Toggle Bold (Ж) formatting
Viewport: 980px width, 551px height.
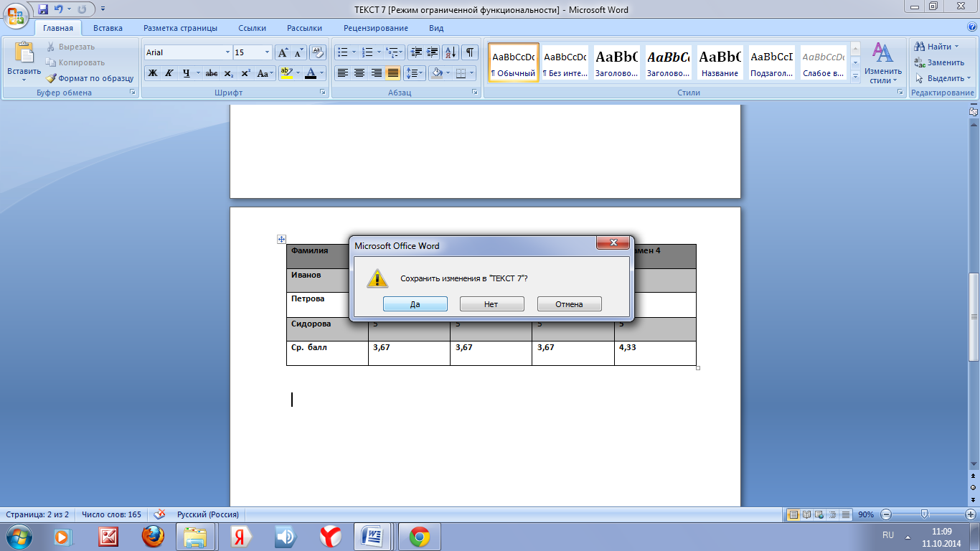(153, 73)
